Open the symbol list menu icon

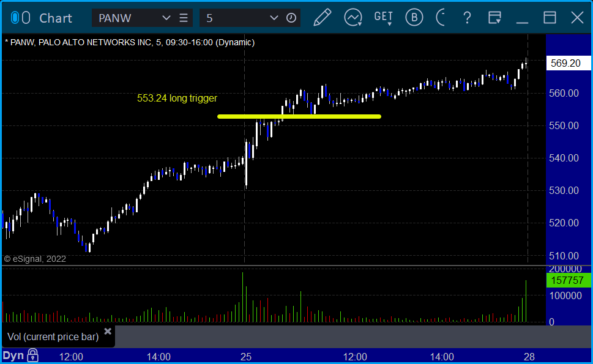pos(184,18)
